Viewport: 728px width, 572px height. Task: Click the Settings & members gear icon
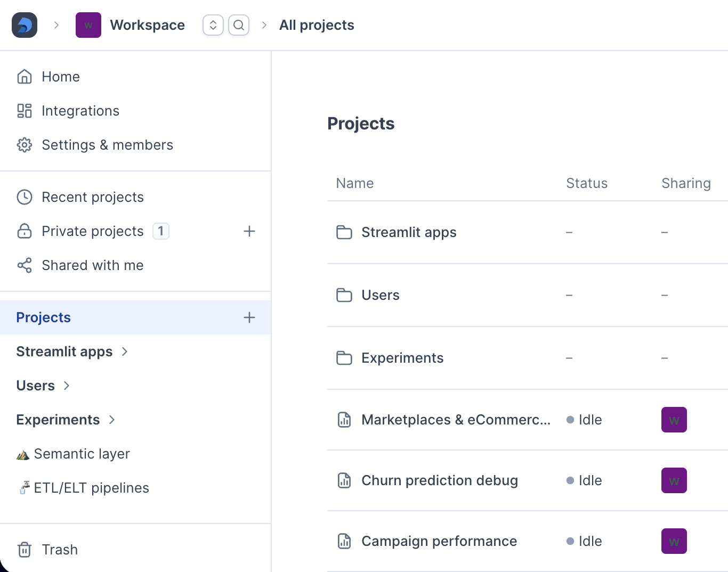click(25, 145)
